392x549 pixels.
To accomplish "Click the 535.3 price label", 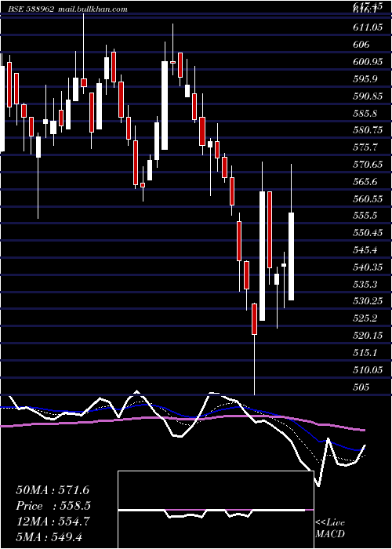I will [365, 284].
